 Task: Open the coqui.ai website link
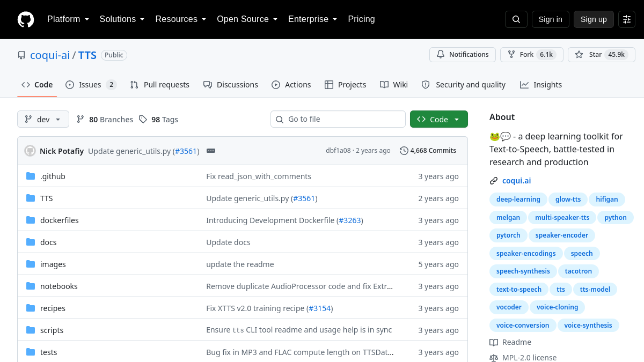[516, 181]
